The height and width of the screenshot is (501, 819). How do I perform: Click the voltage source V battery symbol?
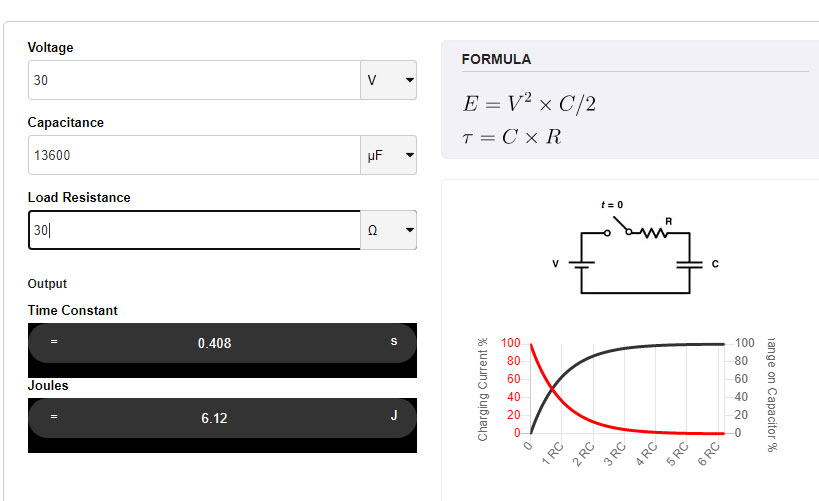[581, 264]
